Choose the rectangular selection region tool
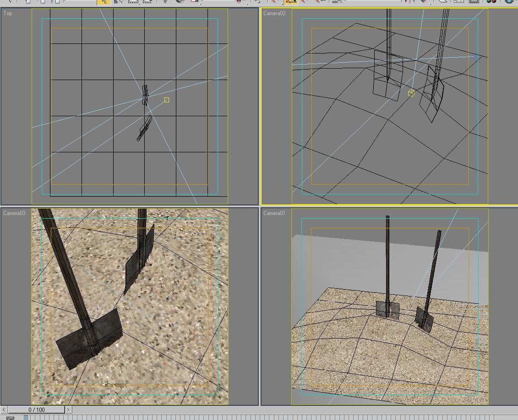This screenshot has width=518, height=420. point(133,2)
